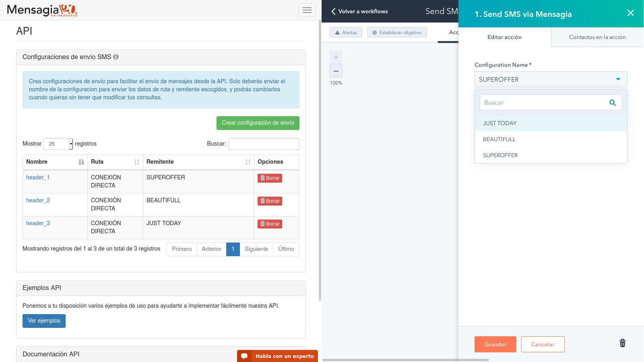This screenshot has height=362, width=644.
Task: Select JUST TODAY from the options list
Action: click(500, 123)
